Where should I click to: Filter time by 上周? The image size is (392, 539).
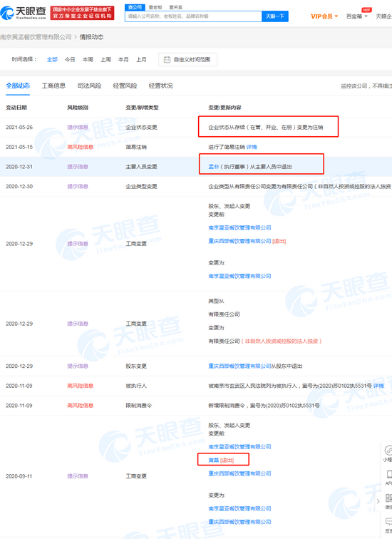pyautogui.click(x=105, y=59)
